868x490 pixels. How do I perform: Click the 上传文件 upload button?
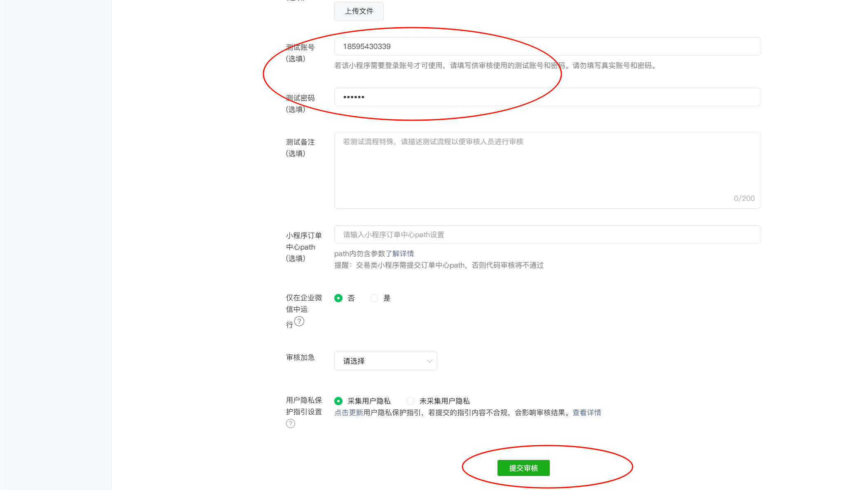click(x=359, y=11)
